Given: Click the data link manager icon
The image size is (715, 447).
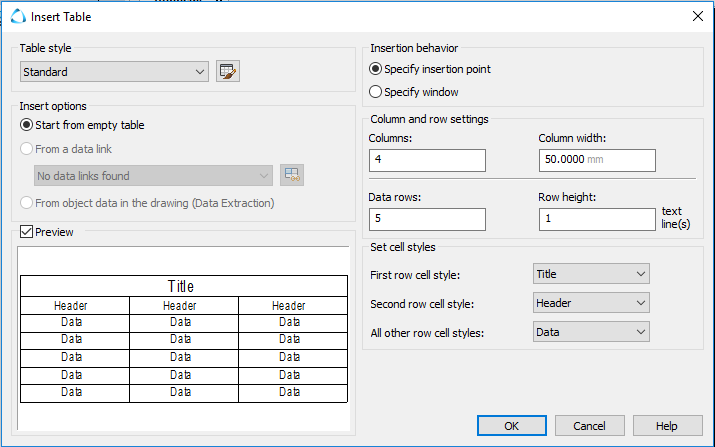Looking at the screenshot, I should (x=292, y=176).
